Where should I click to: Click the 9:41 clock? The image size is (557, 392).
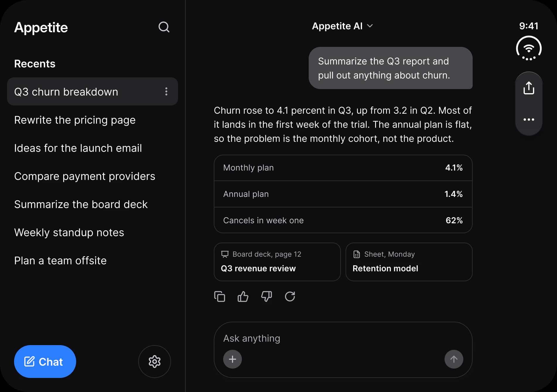tap(529, 26)
